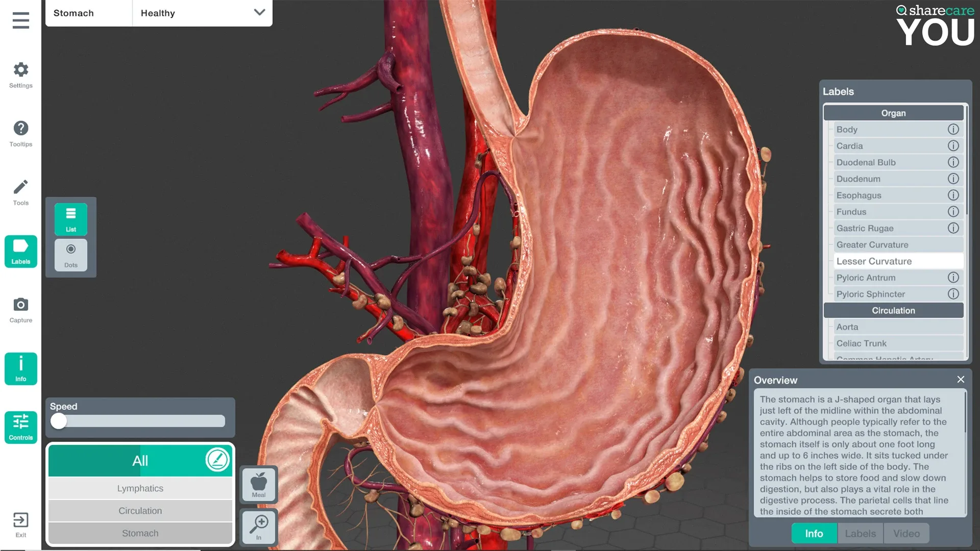
Task: Switch labels display to Dots mode
Action: coord(71,255)
